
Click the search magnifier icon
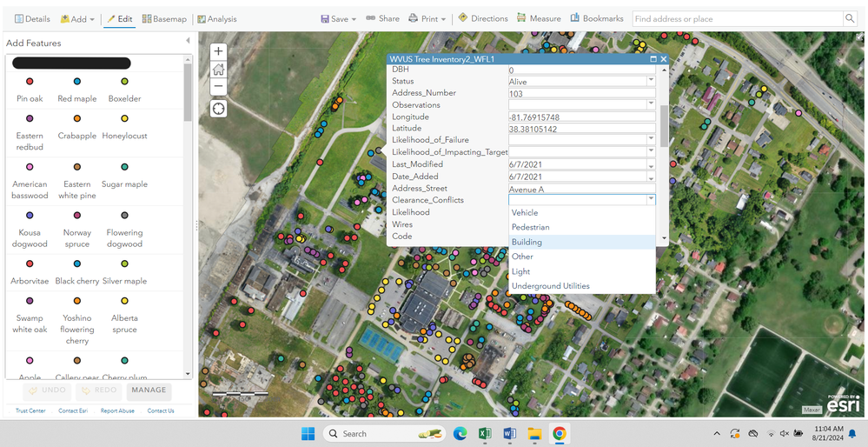click(850, 19)
